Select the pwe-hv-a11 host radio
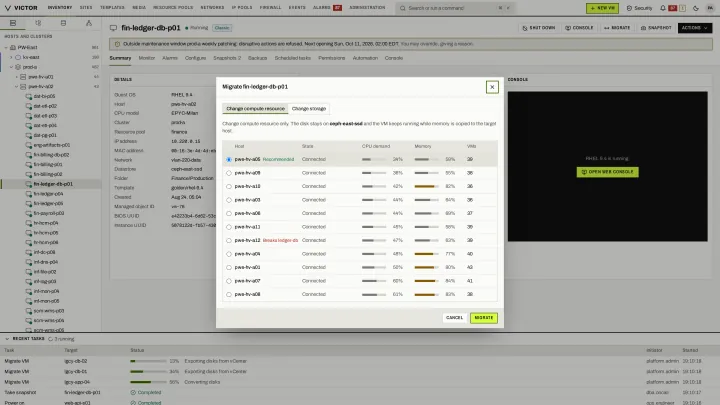Image resolution: width=720 pixels, height=405 pixels. [x=229, y=227]
